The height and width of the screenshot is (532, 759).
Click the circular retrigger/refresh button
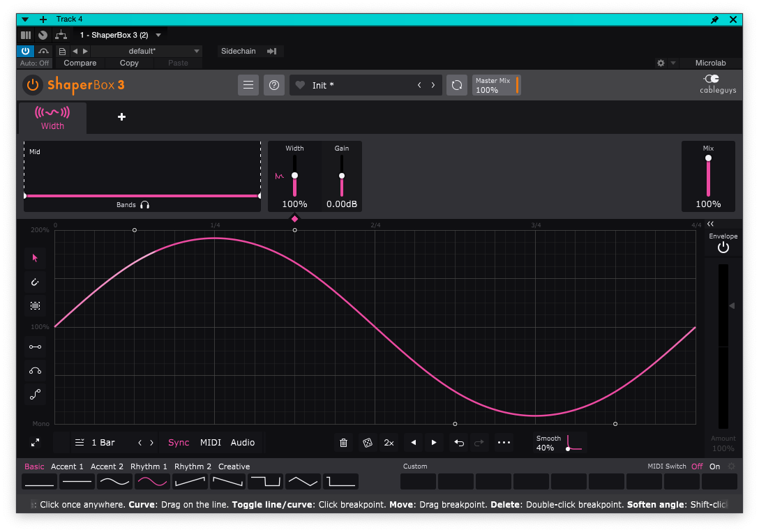[x=456, y=85]
